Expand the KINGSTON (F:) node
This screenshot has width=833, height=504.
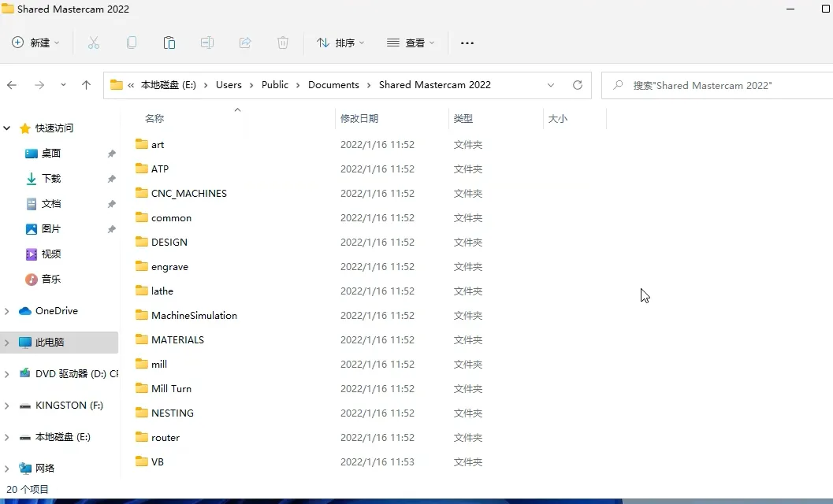tap(7, 406)
